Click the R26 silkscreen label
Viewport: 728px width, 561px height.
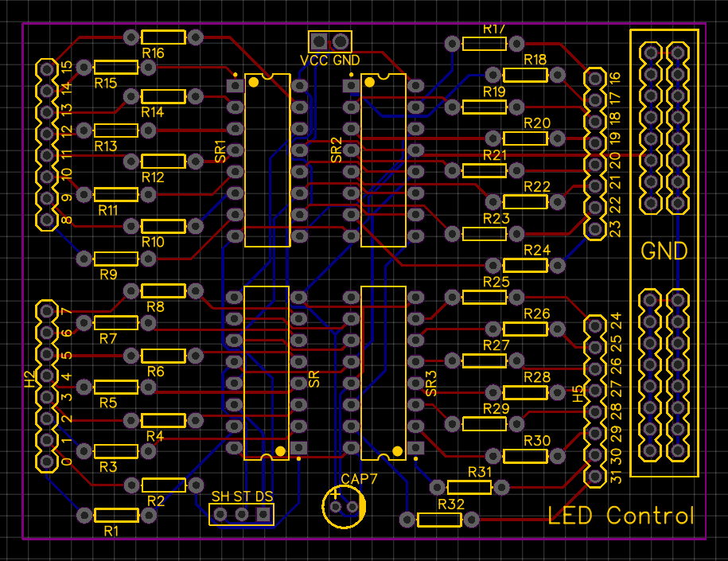click(x=537, y=314)
